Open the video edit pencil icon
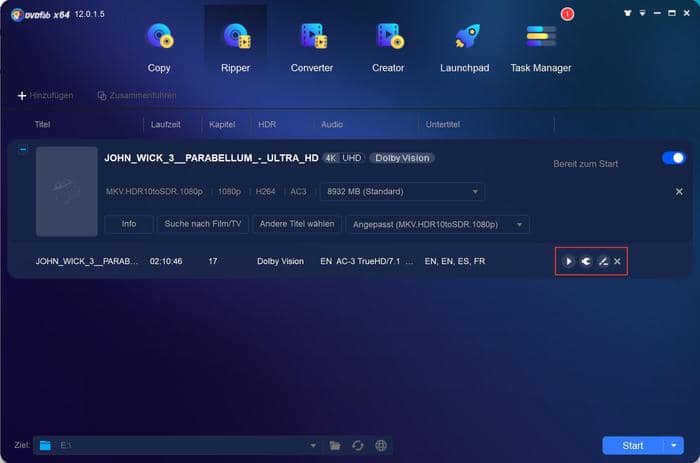Viewport: 700px width, 463px height. pyautogui.click(x=603, y=261)
